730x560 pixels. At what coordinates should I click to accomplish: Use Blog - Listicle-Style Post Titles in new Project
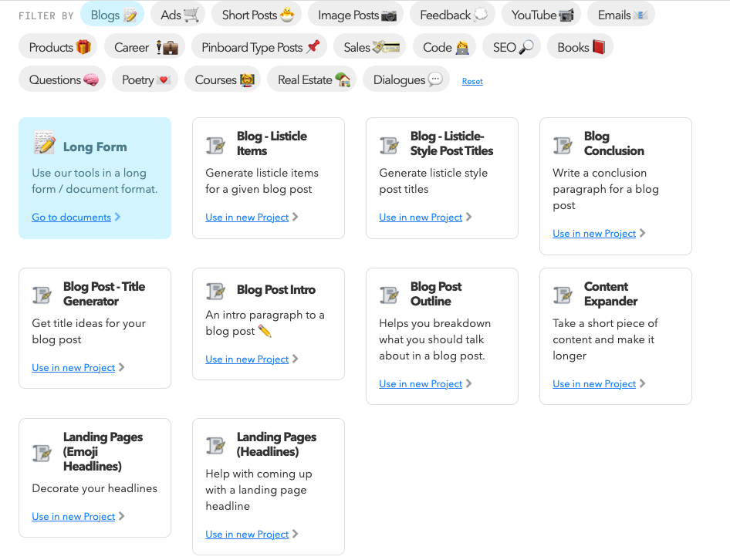pyautogui.click(x=421, y=218)
